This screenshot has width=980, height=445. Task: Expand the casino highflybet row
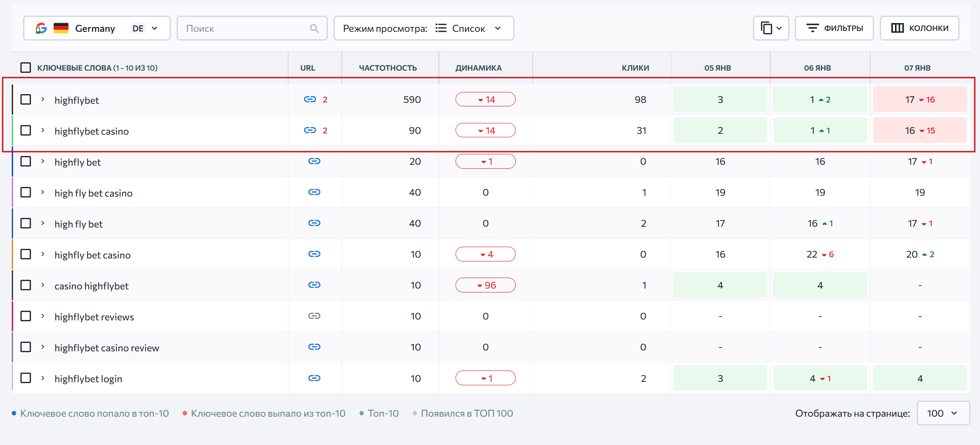pyautogui.click(x=43, y=285)
